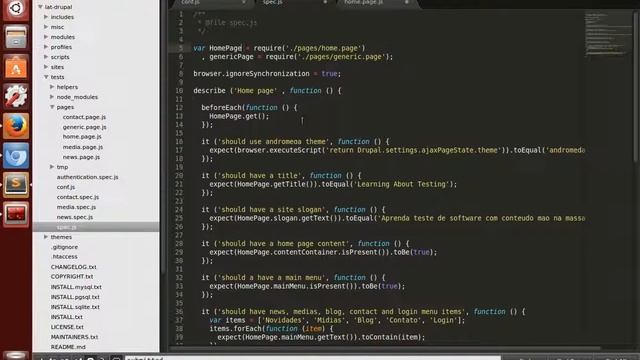Expand the tmp folder
The height and width of the screenshot is (360, 640).
click(x=52, y=167)
